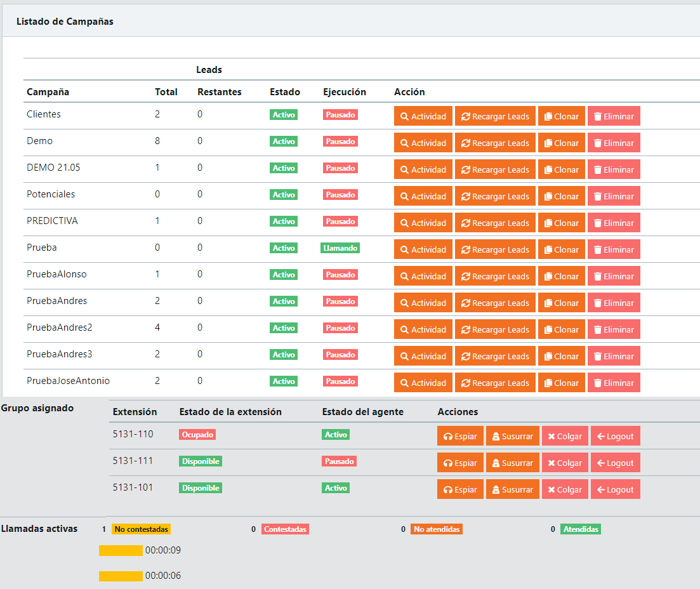700x589 pixels.
Task: Click the Llamando status badge for Prueba
Action: point(340,248)
